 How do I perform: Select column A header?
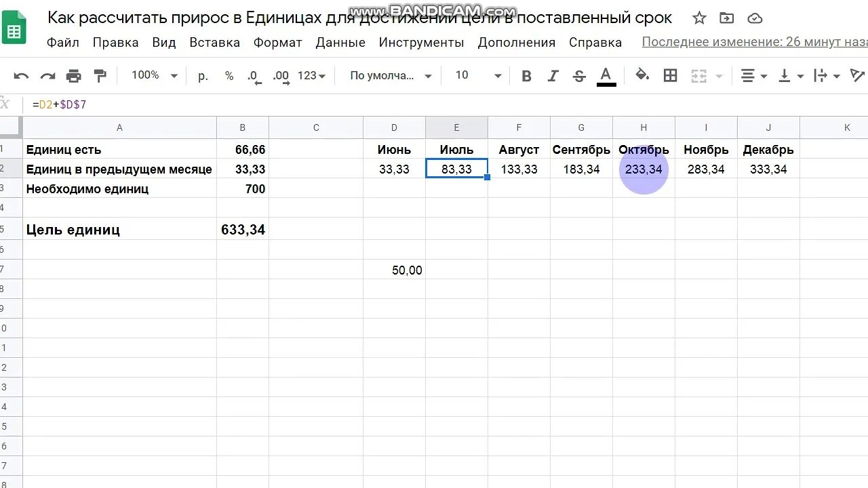click(x=120, y=127)
